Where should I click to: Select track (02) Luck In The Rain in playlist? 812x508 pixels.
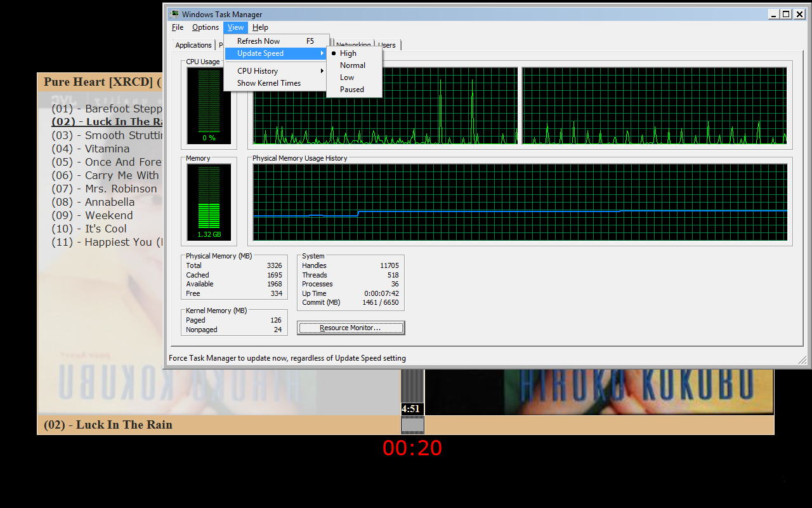coord(107,122)
